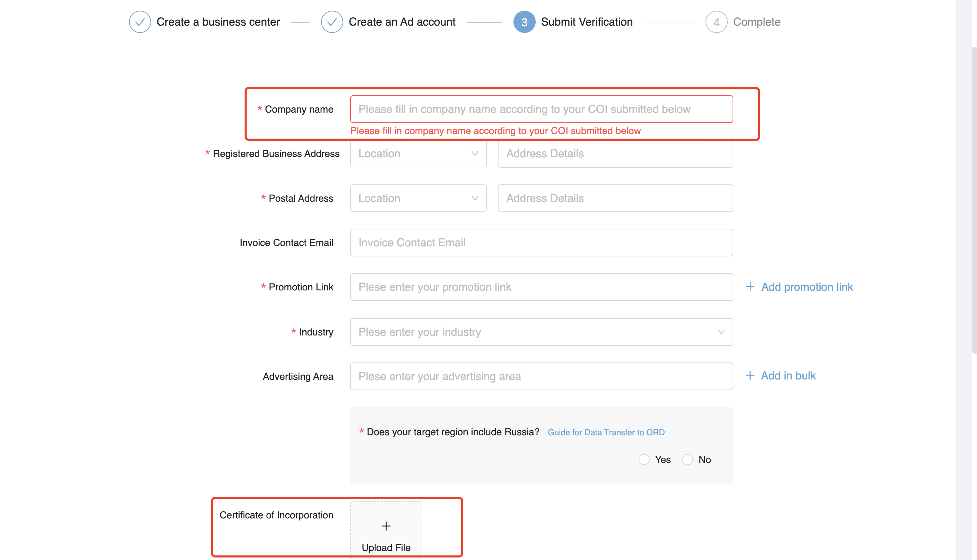Click the step 3 Submit Verification circle
The image size is (977, 560).
coord(524,22)
